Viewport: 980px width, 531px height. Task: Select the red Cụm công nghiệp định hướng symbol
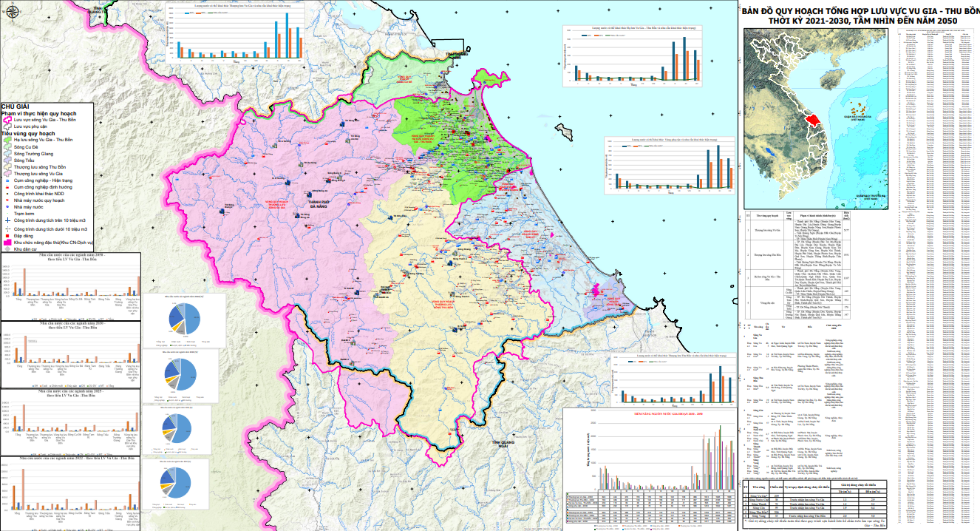coord(7,187)
